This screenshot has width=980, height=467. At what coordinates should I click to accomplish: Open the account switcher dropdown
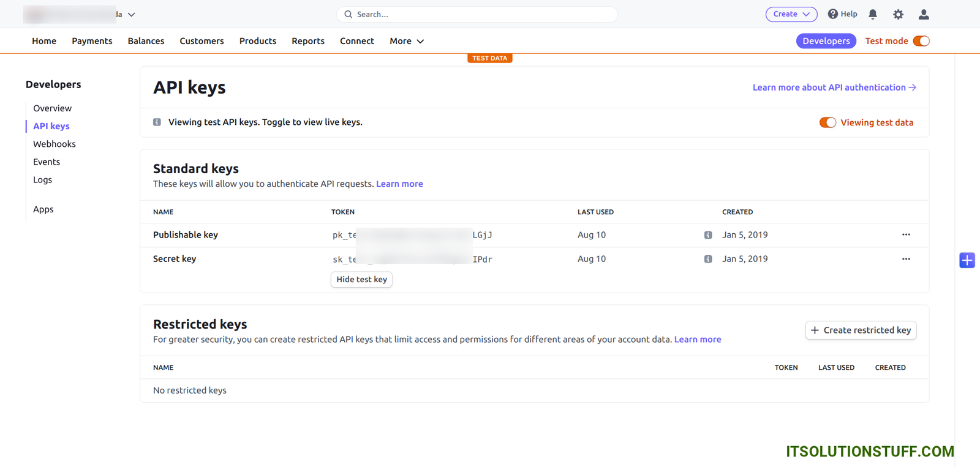(80, 14)
